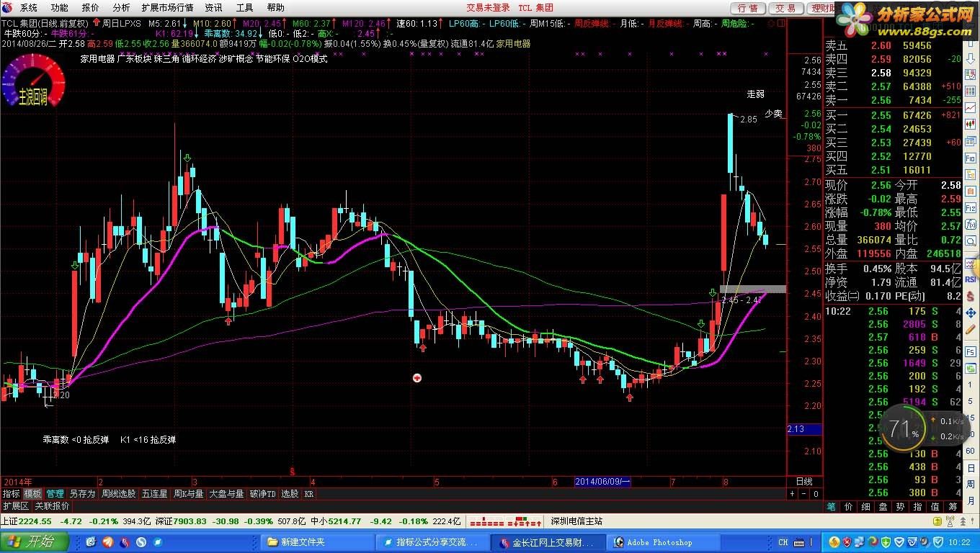
Task: Select the 值 value tab
Action: tap(935, 507)
